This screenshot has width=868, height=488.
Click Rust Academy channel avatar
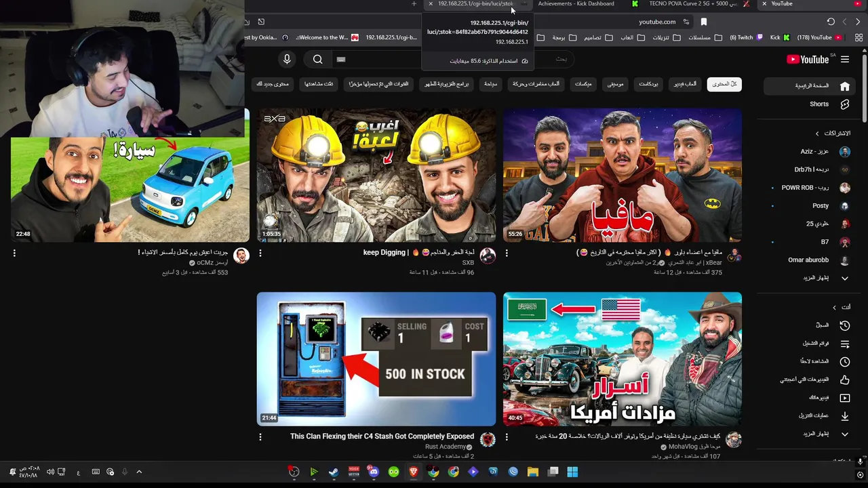pyautogui.click(x=488, y=440)
